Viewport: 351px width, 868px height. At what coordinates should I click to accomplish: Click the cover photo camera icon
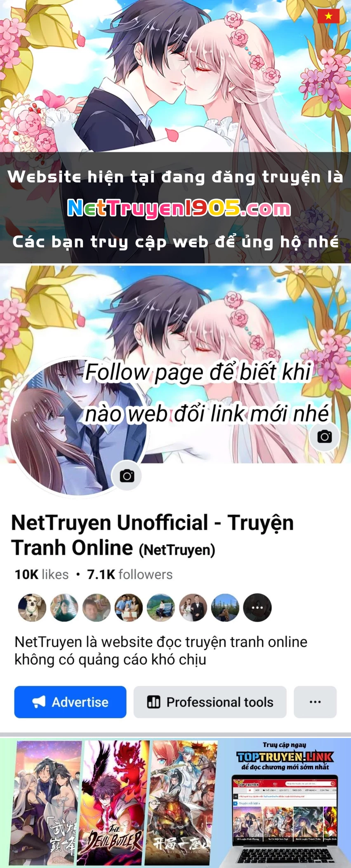(325, 437)
